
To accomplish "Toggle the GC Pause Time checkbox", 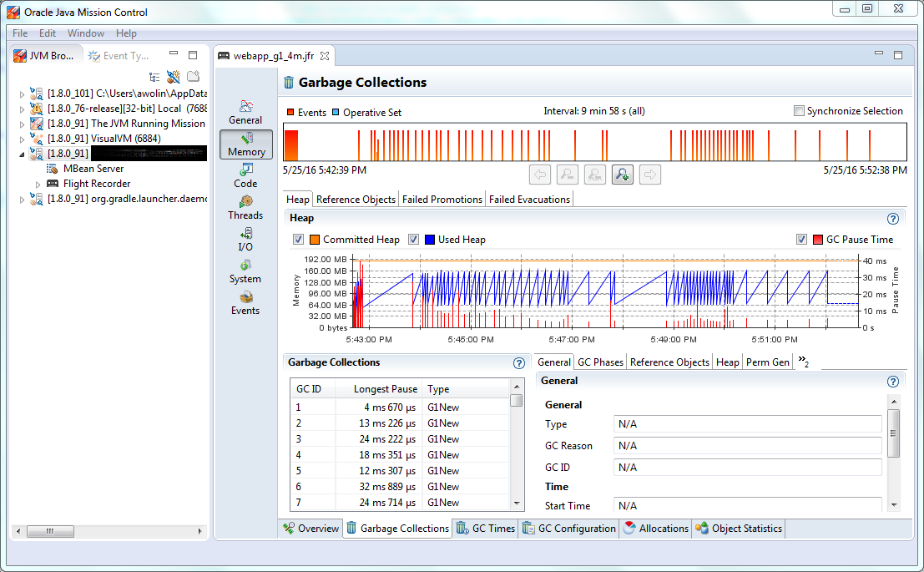I will click(801, 240).
